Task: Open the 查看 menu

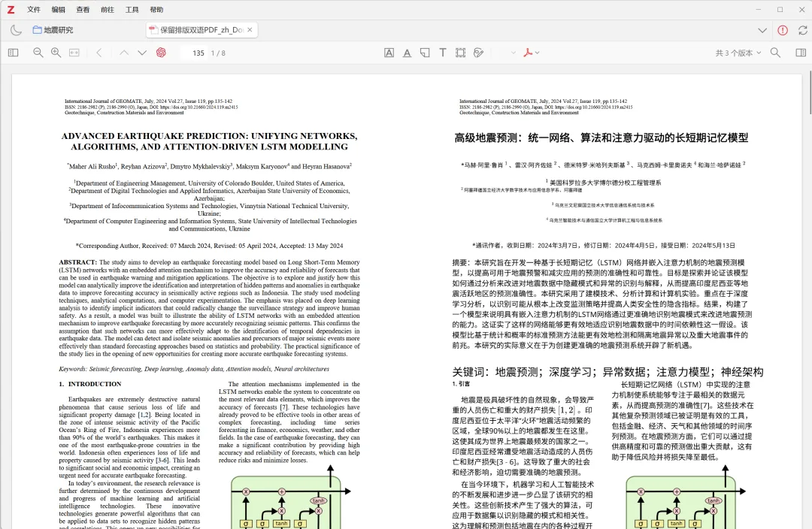Action: click(83, 9)
